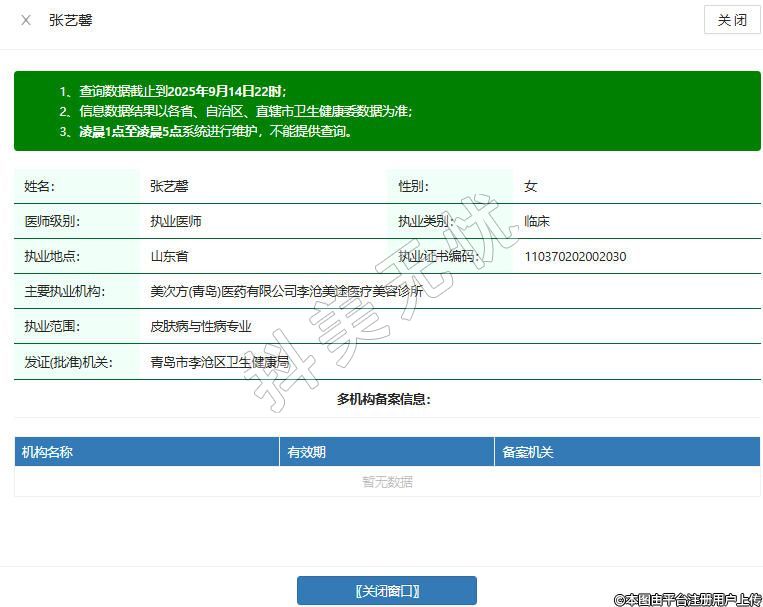Click the system maintenance notice line

click(215, 131)
